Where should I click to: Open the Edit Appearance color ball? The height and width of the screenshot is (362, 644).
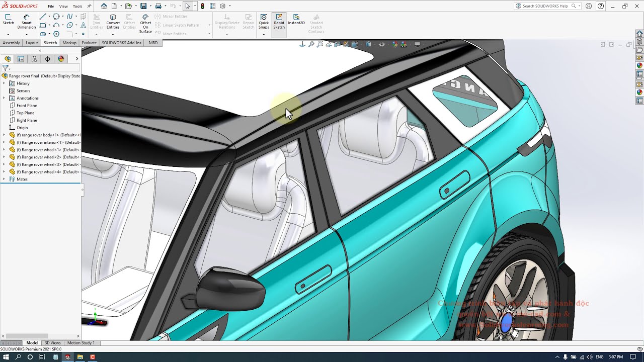(x=395, y=44)
